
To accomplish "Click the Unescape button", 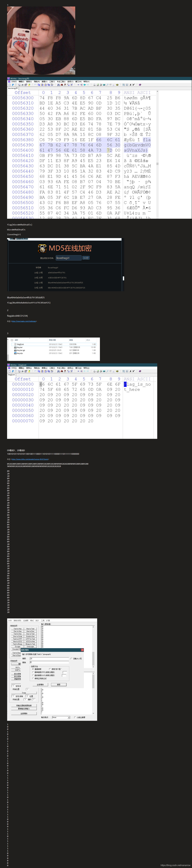I will point(30,647).
